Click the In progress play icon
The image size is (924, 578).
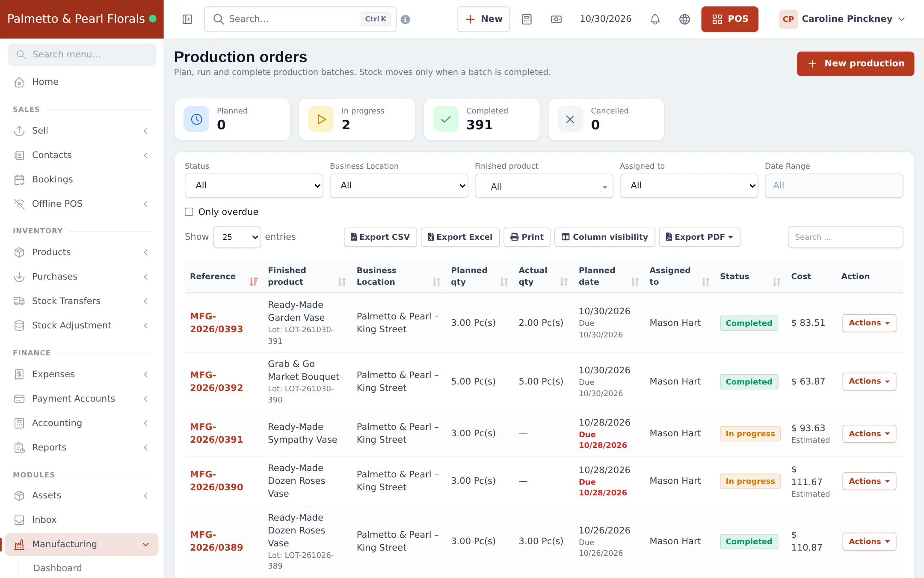[x=321, y=119]
